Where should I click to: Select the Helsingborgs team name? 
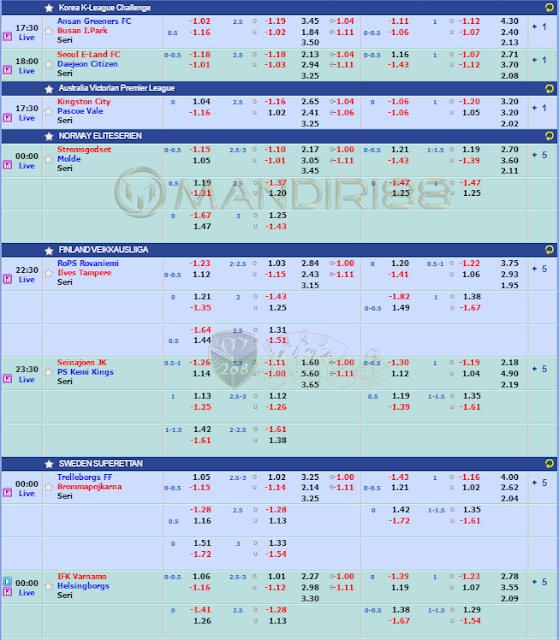click(x=83, y=586)
